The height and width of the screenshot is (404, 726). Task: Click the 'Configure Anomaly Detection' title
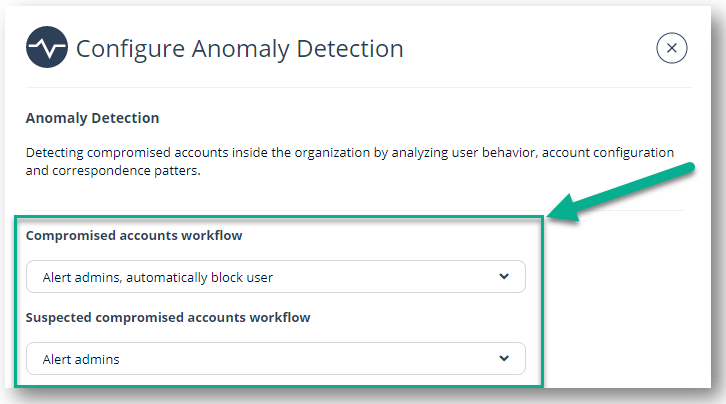(240, 49)
